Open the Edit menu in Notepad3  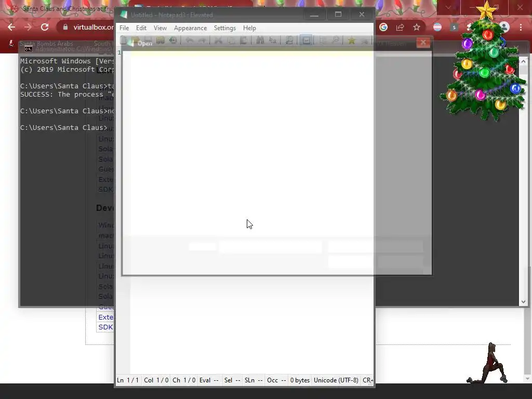tap(141, 28)
